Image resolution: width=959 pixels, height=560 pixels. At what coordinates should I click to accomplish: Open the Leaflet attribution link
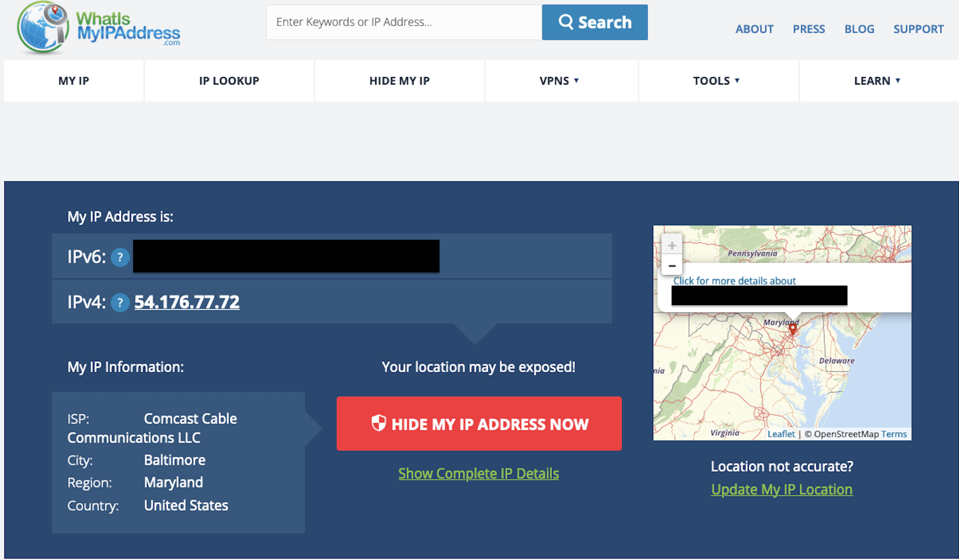tap(781, 434)
